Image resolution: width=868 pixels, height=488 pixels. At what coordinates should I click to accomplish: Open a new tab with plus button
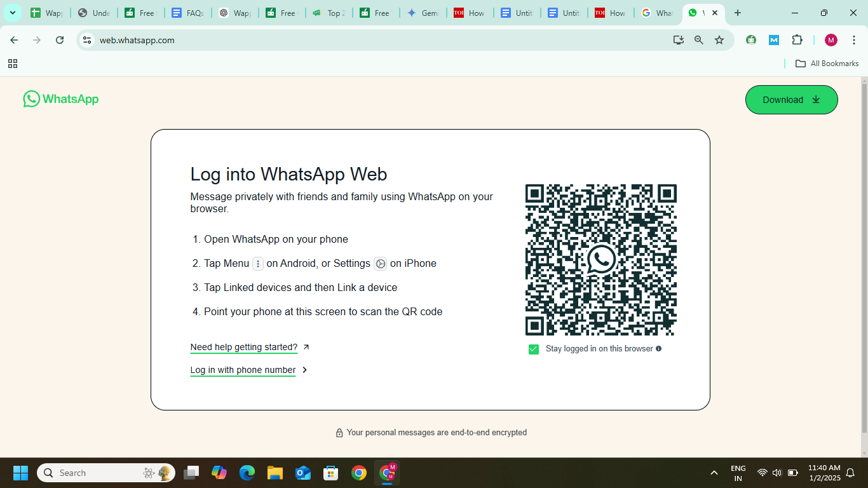[738, 13]
